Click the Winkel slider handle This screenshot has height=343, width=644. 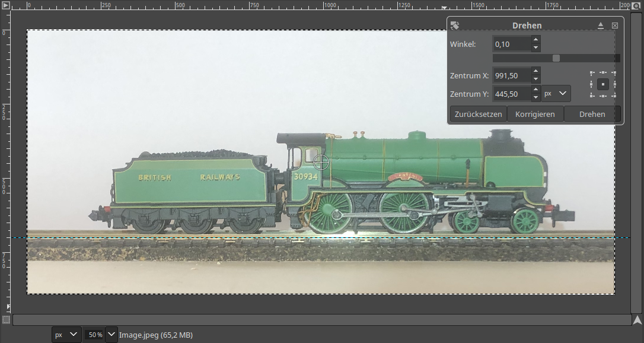tap(556, 58)
